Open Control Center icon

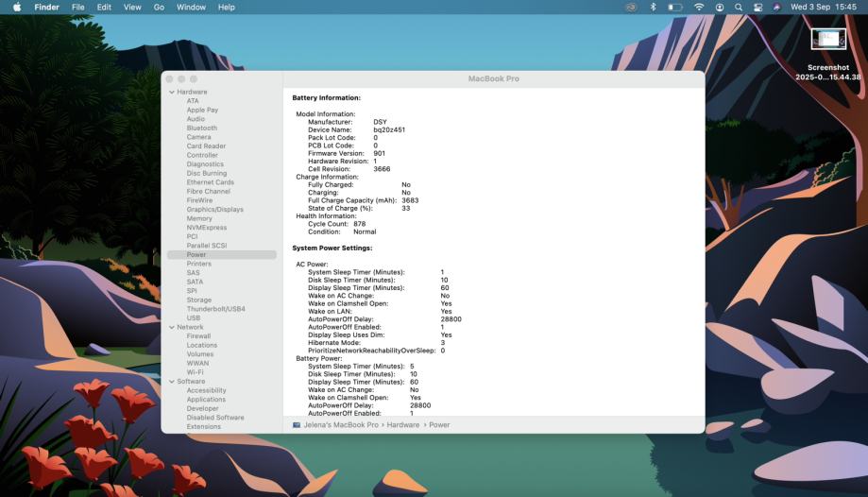pyautogui.click(x=757, y=7)
